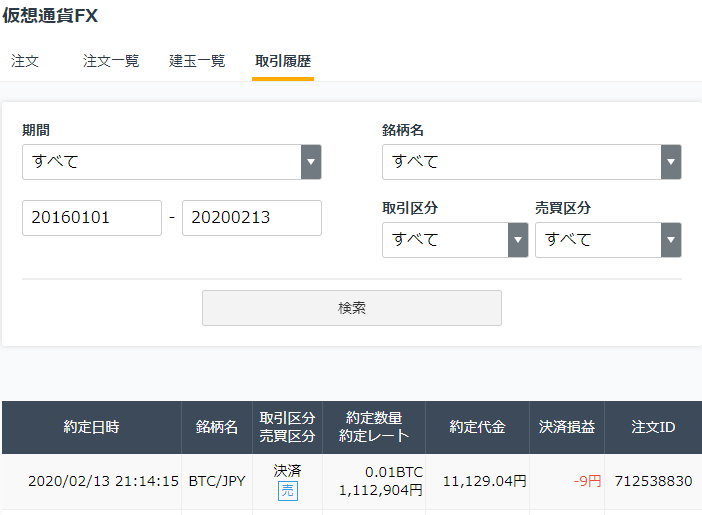Click the 注文ID column header

click(653, 427)
